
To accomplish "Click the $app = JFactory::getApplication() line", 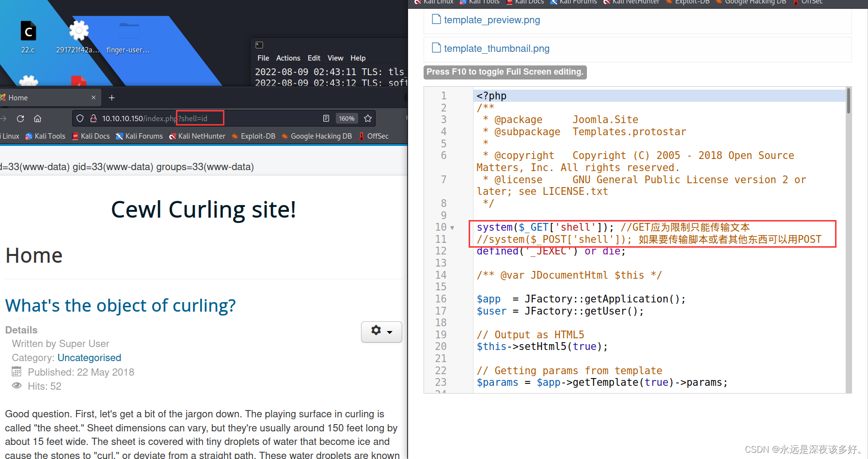I will click(581, 299).
